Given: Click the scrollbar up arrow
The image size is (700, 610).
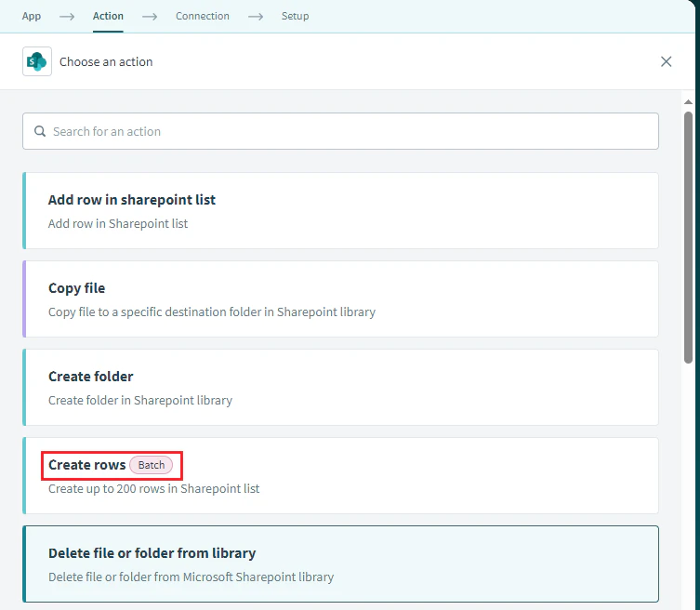Looking at the screenshot, I should tap(689, 102).
